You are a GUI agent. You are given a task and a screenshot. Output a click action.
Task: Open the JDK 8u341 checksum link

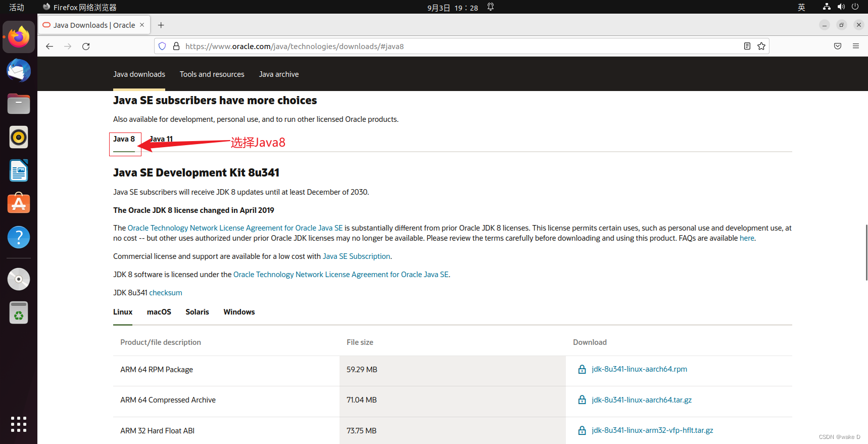(166, 293)
